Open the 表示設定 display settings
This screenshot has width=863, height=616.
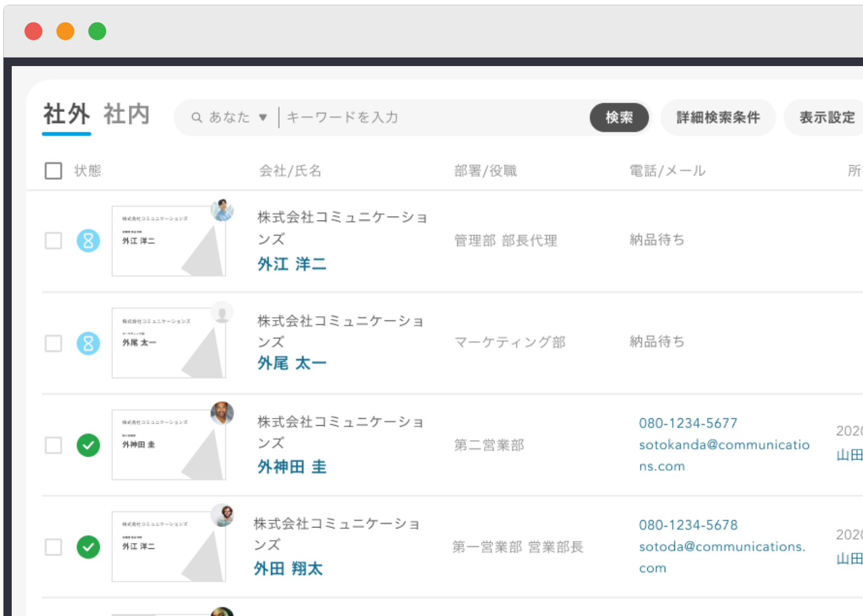coord(827,117)
